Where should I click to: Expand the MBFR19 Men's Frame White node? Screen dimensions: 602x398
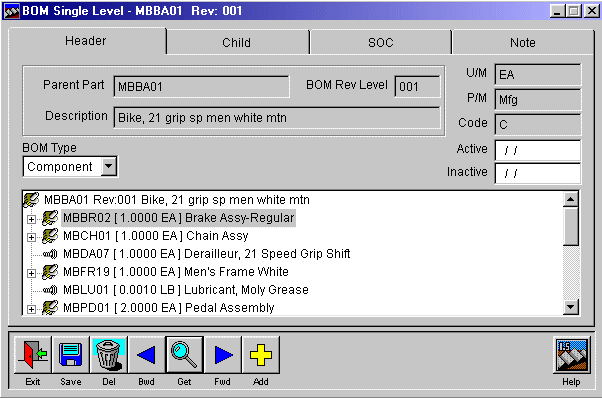coord(31,274)
